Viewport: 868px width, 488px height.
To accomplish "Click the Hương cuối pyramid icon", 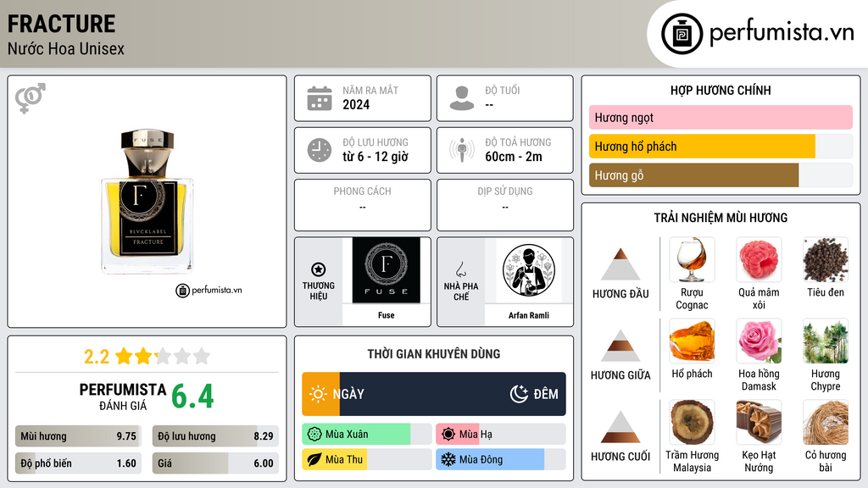I will (x=620, y=427).
